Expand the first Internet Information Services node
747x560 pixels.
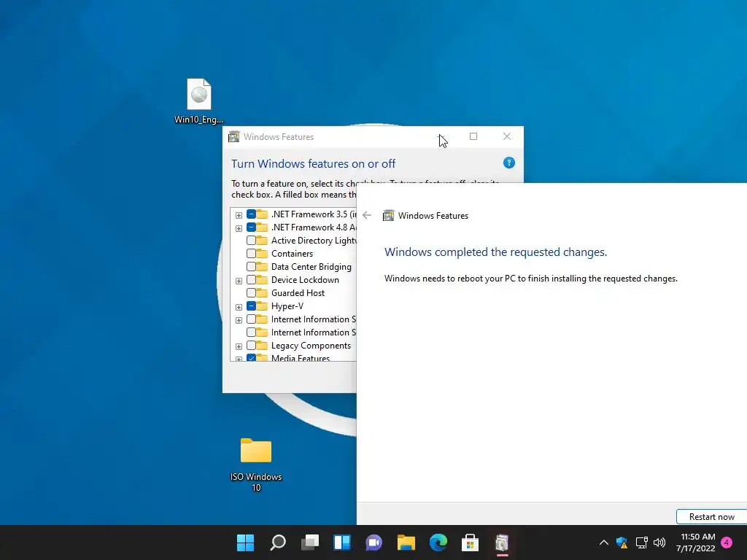(x=239, y=320)
